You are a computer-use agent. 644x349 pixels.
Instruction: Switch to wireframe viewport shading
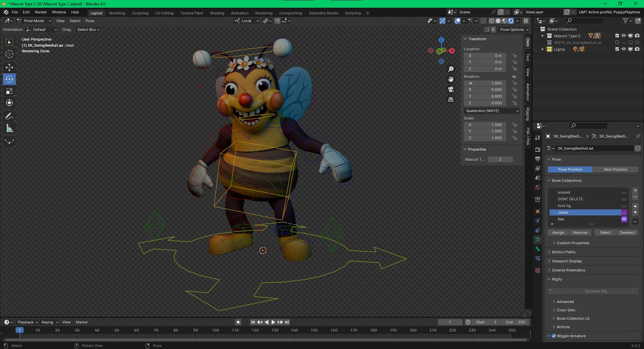(x=491, y=21)
